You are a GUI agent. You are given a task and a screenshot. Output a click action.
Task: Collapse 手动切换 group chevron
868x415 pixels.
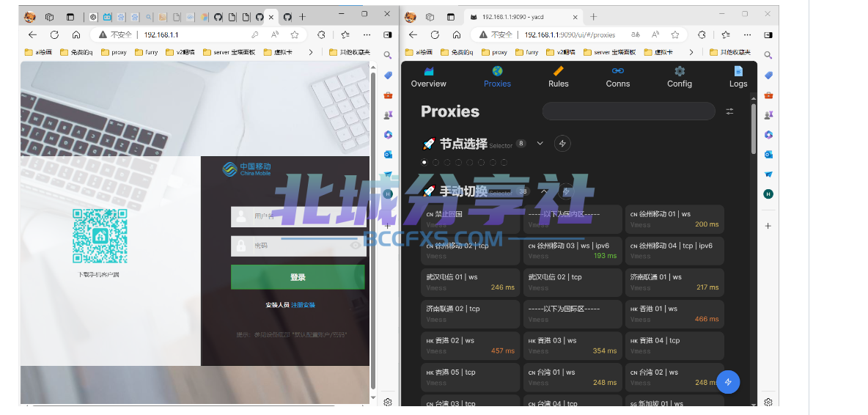[544, 191]
